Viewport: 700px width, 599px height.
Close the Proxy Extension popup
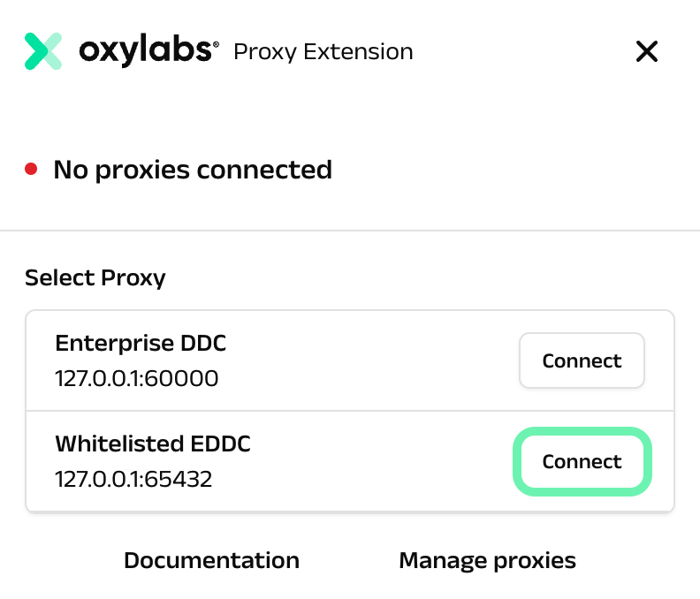647,51
